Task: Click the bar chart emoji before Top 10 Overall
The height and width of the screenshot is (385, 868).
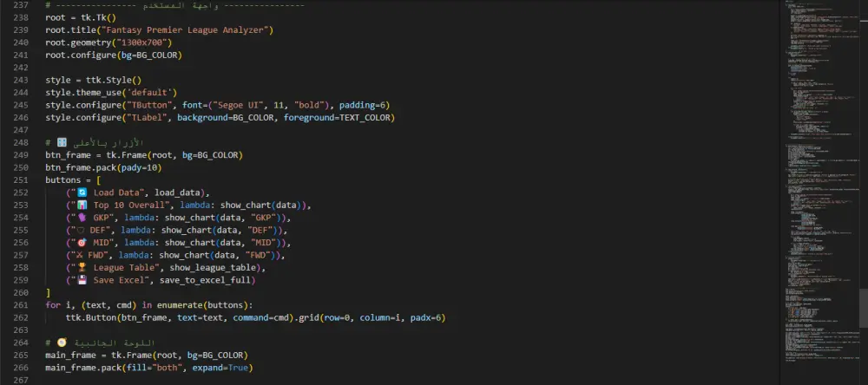Action: 82,206
